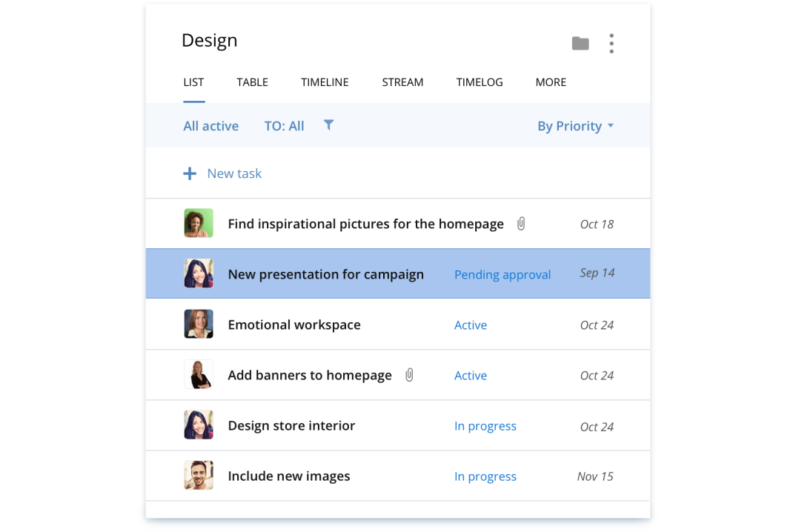796x532 pixels.
Task: Click assignee avatar for New presentation task
Action: 199,273
